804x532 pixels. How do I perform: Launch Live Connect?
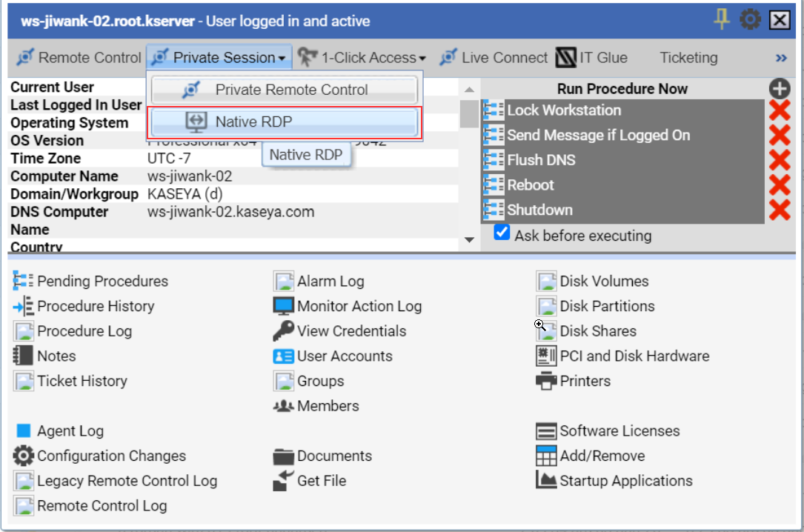pyautogui.click(x=494, y=57)
